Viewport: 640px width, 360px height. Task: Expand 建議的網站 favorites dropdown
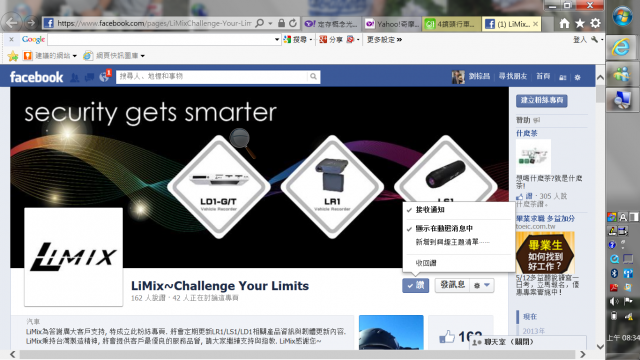coord(75,56)
